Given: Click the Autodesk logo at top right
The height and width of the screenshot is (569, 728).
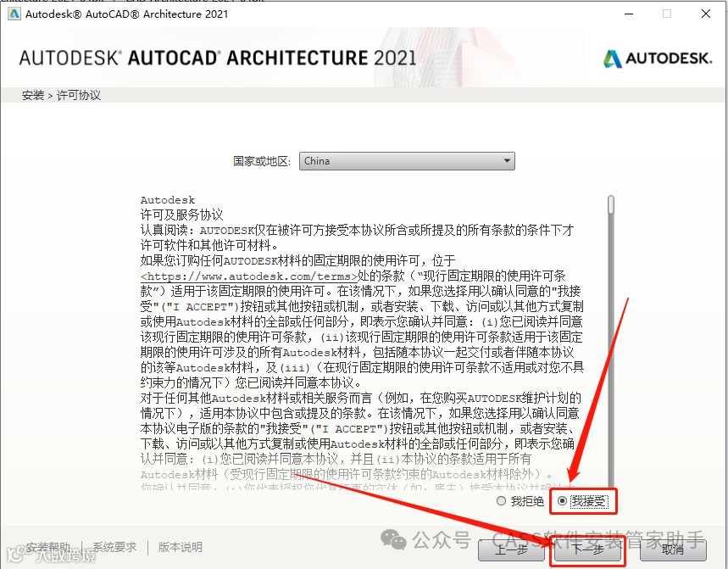Looking at the screenshot, I should pyautogui.click(x=658, y=59).
